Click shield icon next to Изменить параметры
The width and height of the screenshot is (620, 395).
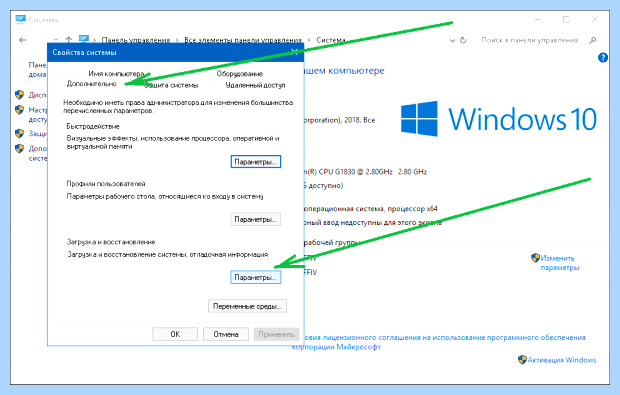[x=535, y=258]
